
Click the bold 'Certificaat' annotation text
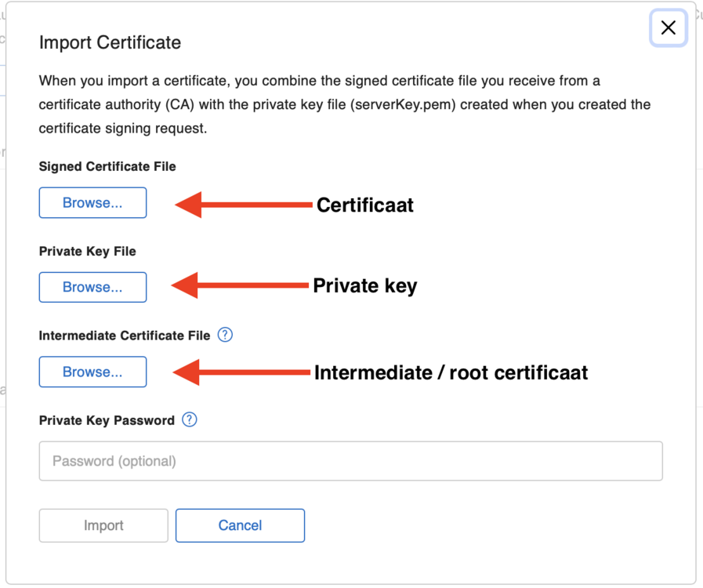[x=364, y=205]
